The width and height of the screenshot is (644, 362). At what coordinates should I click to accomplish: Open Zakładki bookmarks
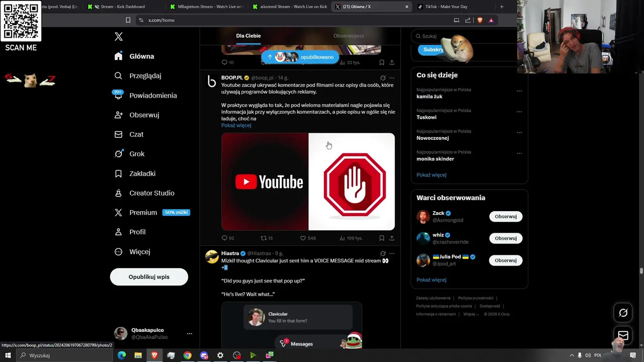click(135, 173)
